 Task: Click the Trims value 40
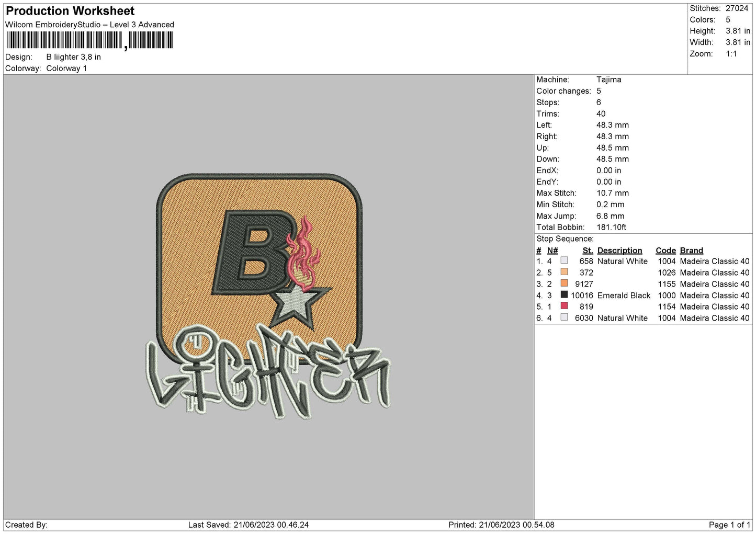pyautogui.click(x=601, y=113)
